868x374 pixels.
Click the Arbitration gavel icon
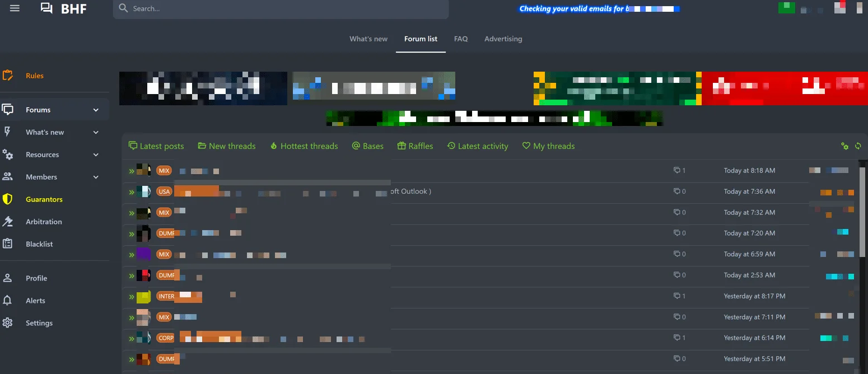point(7,222)
